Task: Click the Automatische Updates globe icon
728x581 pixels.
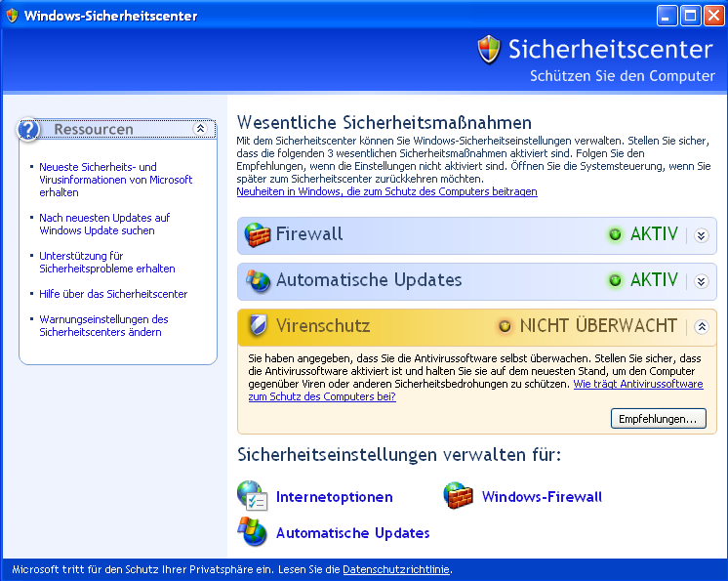Action: [258, 281]
